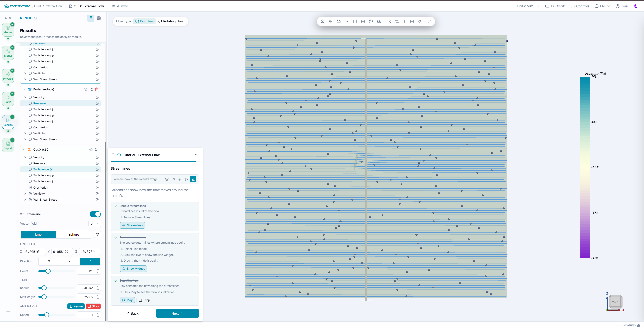Open the color palette tool

coord(371,21)
